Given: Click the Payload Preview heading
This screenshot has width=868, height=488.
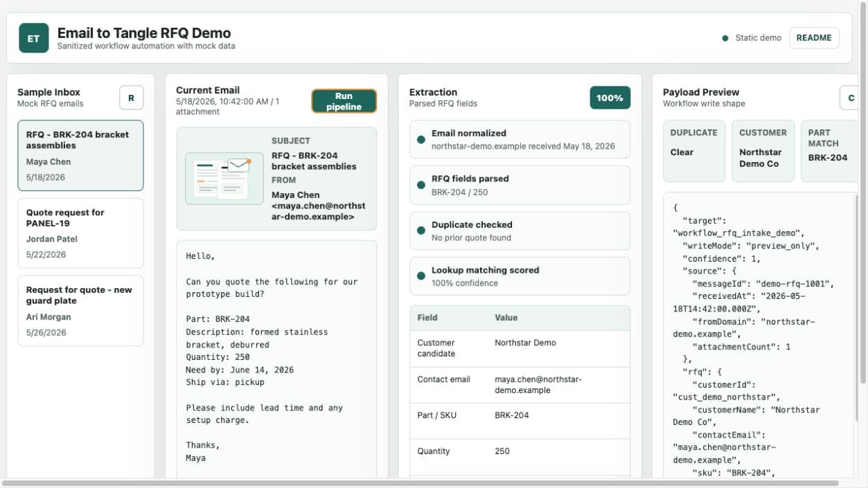Looking at the screenshot, I should (x=701, y=92).
